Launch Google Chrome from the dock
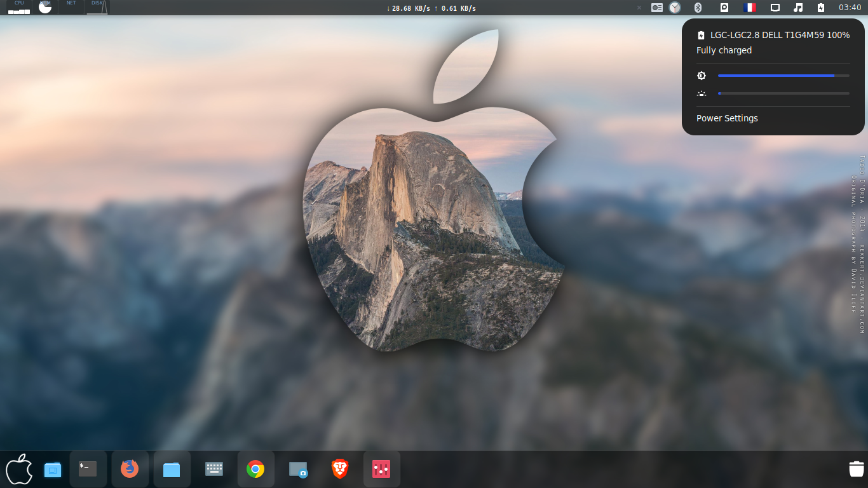Viewport: 868px width, 488px height. (255, 470)
